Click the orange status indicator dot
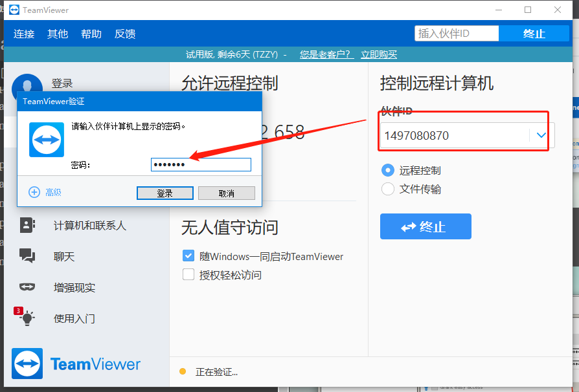Image resolution: width=579 pixels, height=392 pixels. pyautogui.click(x=183, y=371)
